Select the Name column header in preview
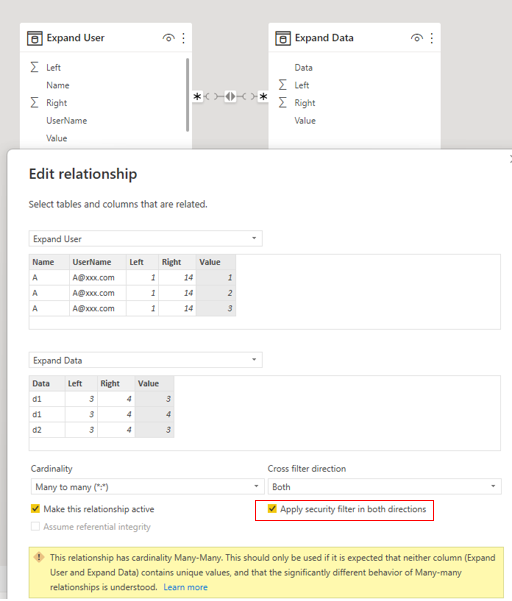512x601 pixels. (x=49, y=262)
